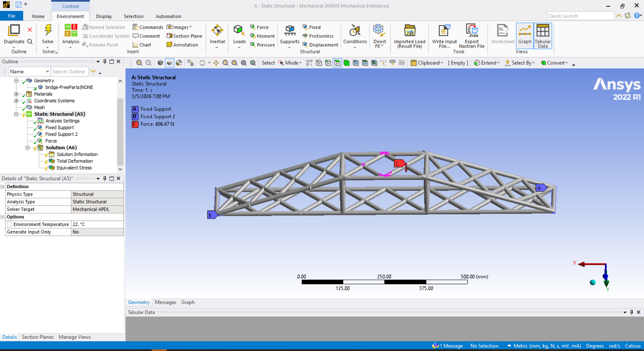
Task: Open the Tabular Data view
Action: [542, 35]
